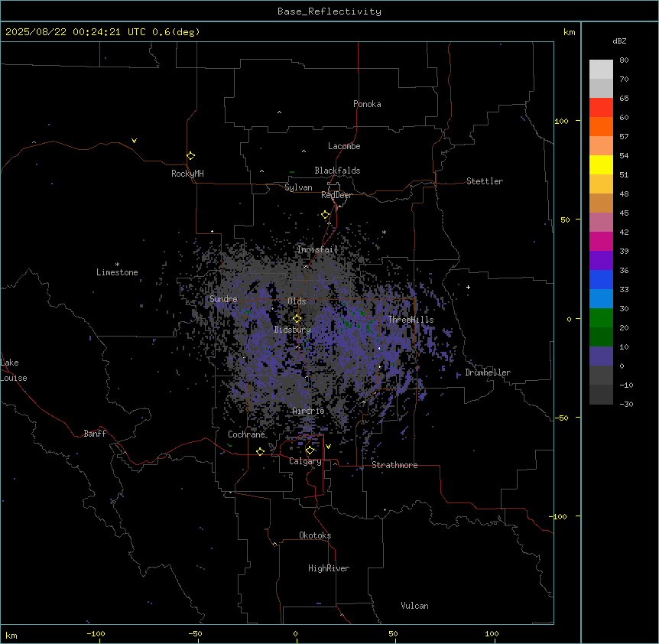Click the Okotoks label

pos(315,535)
